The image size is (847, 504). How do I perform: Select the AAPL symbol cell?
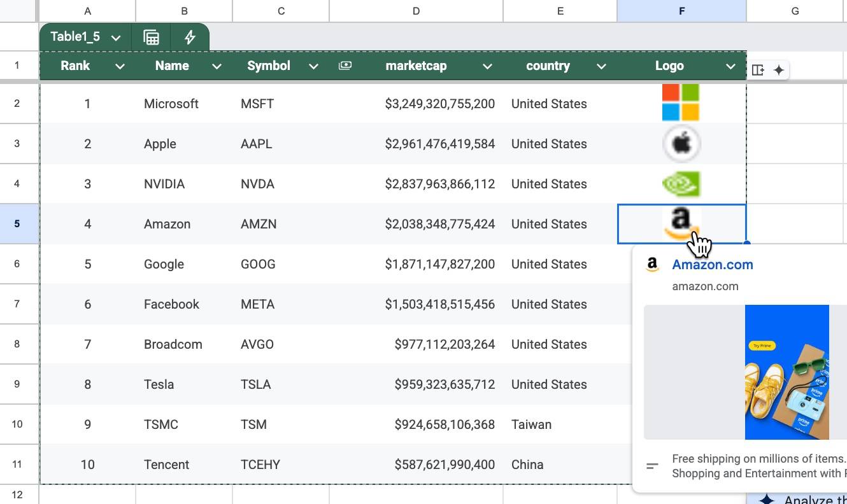point(281,144)
